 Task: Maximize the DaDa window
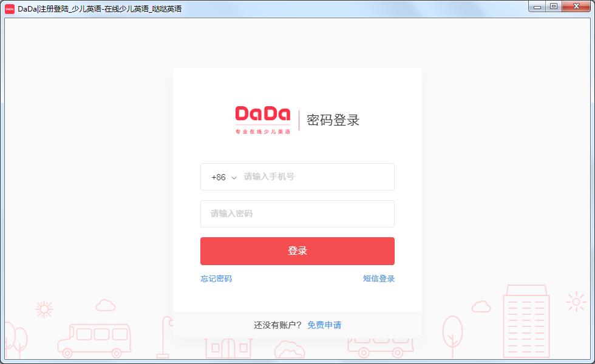point(554,7)
